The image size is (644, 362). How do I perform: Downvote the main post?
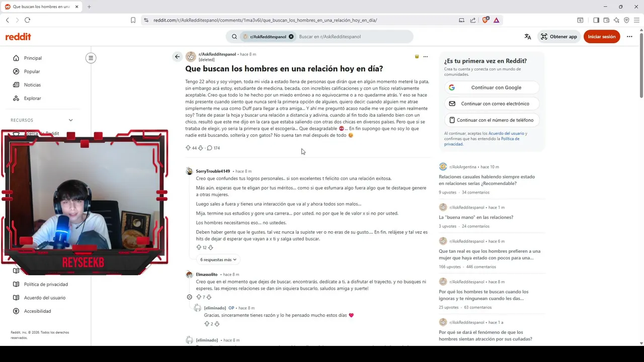coord(201,148)
